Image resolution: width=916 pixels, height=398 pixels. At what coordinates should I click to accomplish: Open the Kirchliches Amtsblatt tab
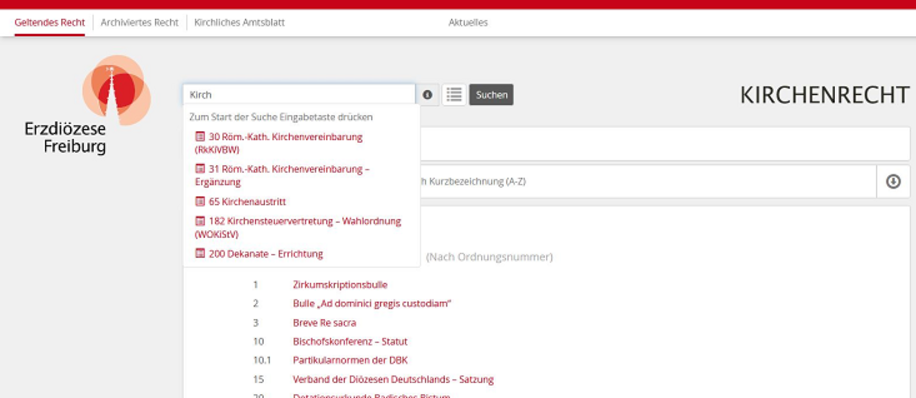pyautogui.click(x=240, y=23)
